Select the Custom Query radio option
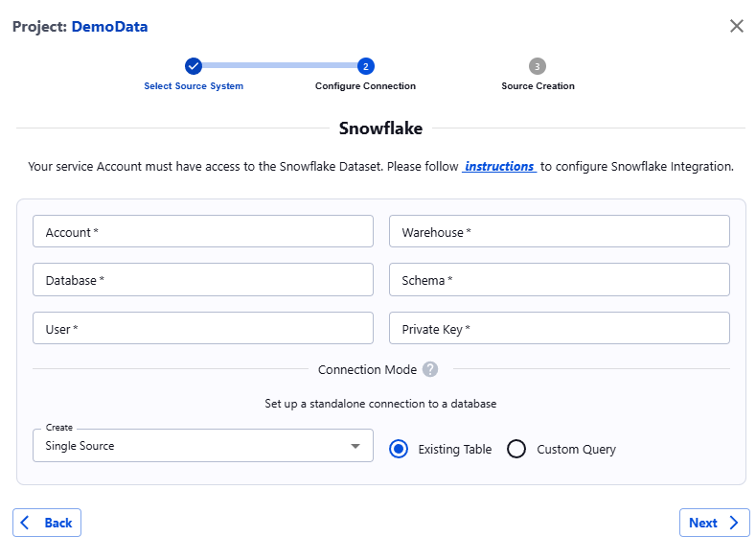 (516, 449)
